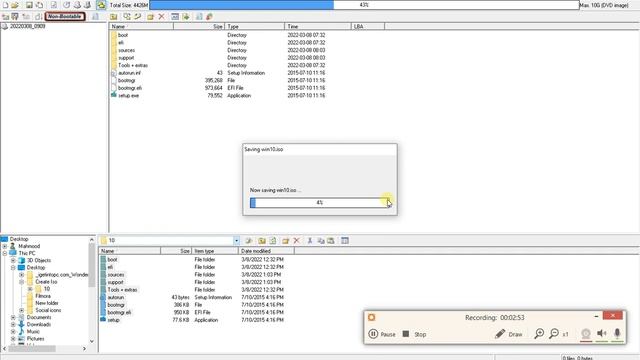Expand the Music tree node
The height and width of the screenshot is (360, 640).
(x=13, y=331)
